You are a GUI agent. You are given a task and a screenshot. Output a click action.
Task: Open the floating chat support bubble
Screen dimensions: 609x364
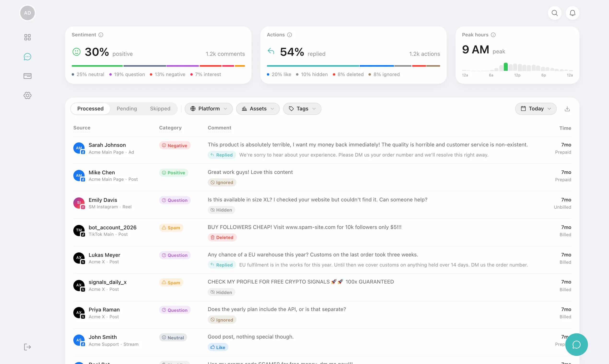[x=576, y=345]
